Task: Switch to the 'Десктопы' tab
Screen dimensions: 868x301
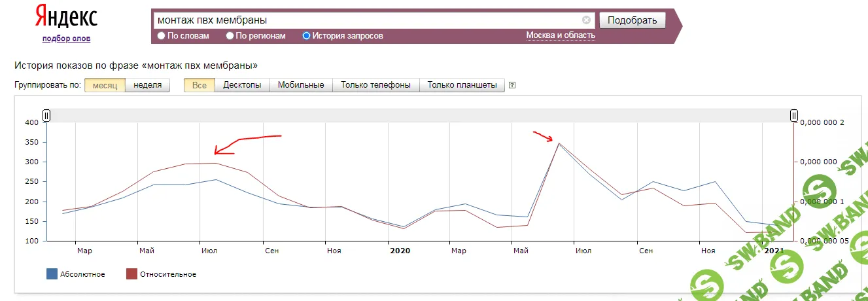Action: 242,85
